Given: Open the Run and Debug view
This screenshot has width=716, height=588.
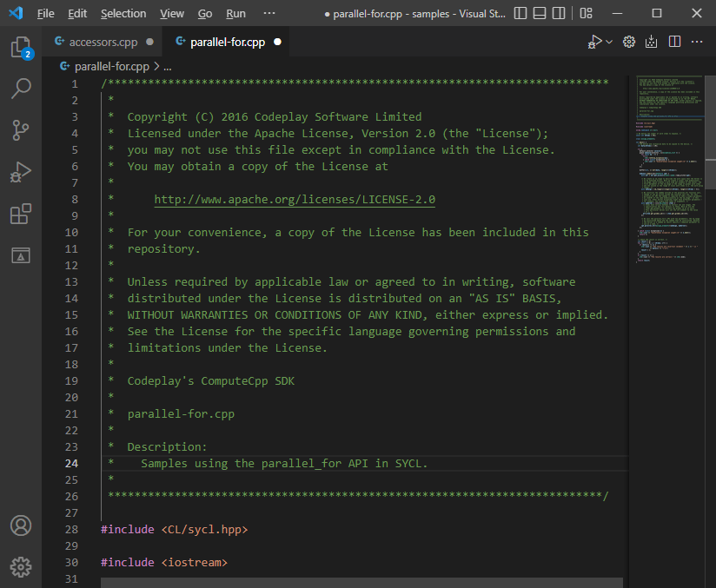Looking at the screenshot, I should point(21,172).
